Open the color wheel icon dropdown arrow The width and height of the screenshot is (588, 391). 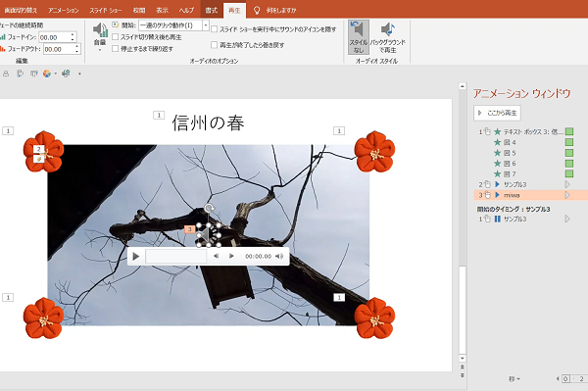(56, 73)
